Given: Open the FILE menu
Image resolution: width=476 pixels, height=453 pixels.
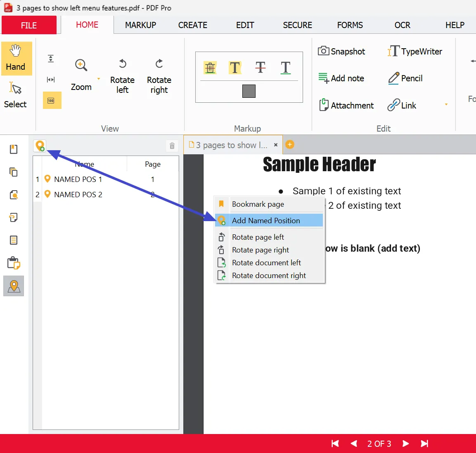Looking at the screenshot, I should point(29,25).
